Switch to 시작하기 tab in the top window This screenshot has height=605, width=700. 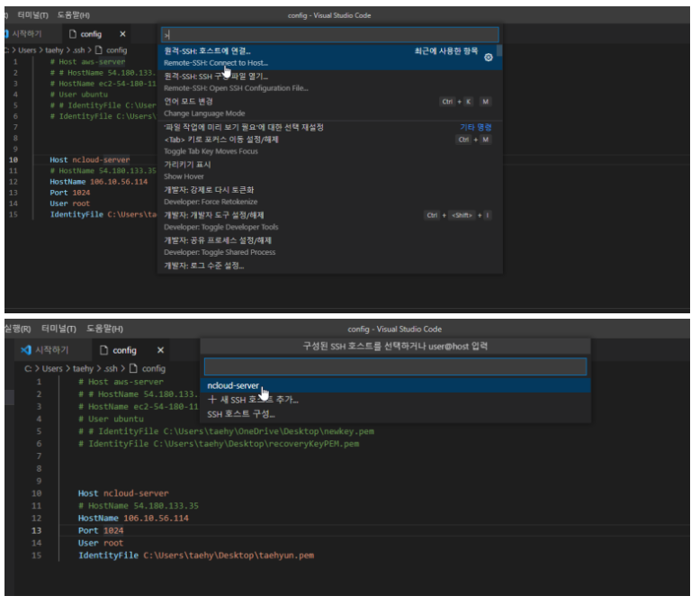(x=27, y=34)
